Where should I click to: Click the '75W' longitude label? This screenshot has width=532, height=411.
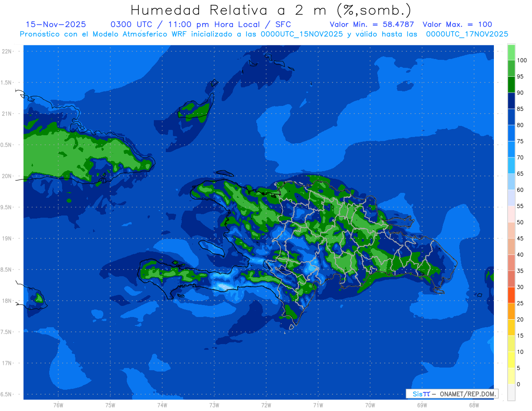[110, 405]
